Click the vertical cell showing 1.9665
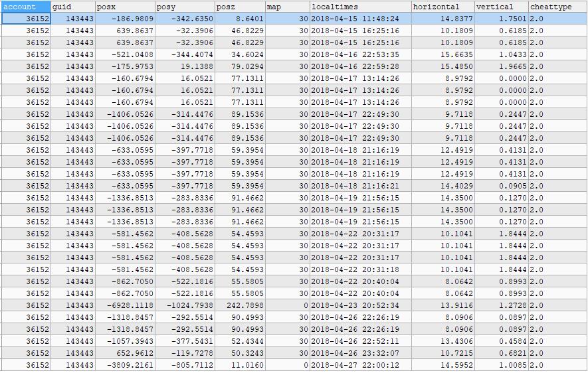The width and height of the screenshot is (588, 373). [x=502, y=67]
